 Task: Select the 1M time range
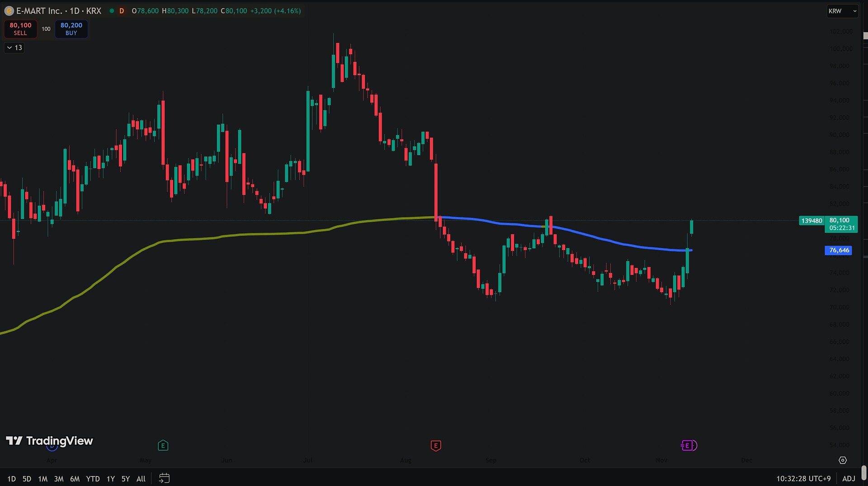tap(42, 479)
